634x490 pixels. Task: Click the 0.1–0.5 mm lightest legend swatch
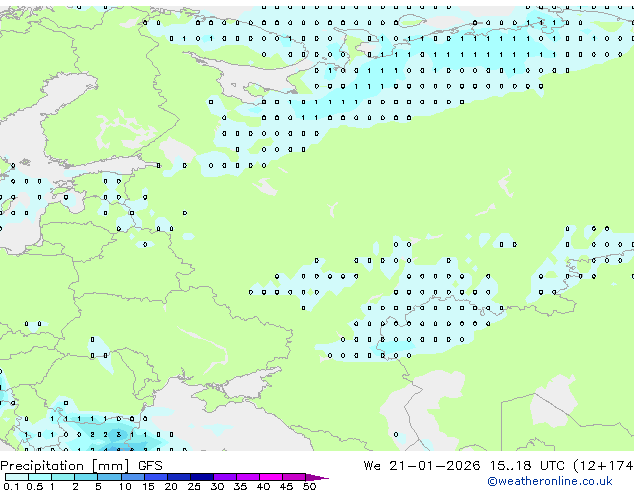coord(17,477)
